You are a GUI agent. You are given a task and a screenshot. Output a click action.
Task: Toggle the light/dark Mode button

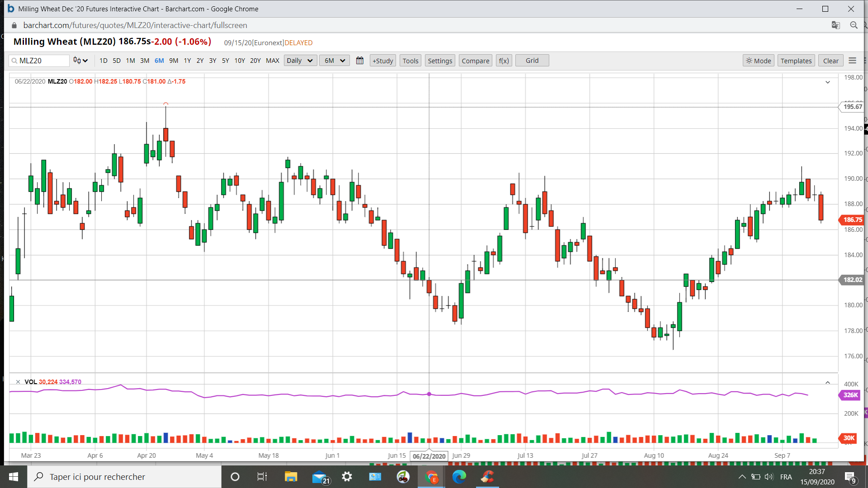(758, 61)
